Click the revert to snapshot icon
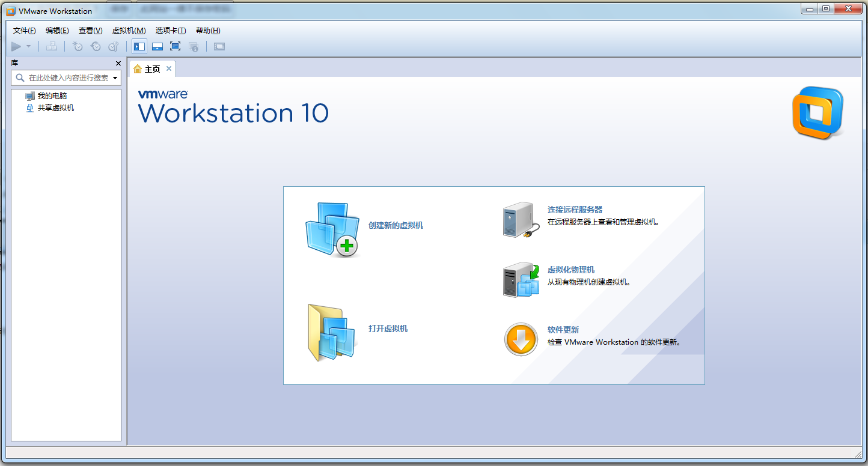Screen dimensions: 868x466 pos(96,46)
